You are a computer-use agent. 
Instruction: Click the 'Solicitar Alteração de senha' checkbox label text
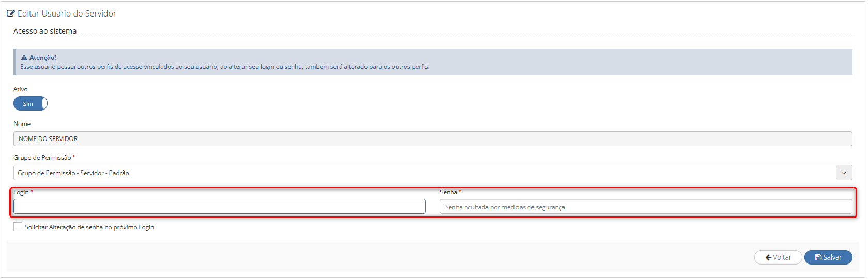(x=89, y=227)
